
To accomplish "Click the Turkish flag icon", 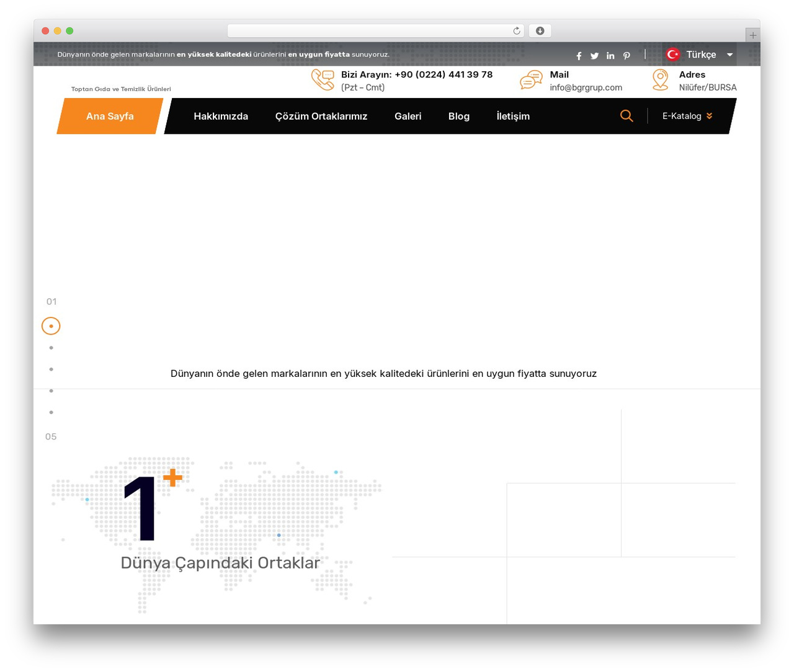I will click(x=672, y=55).
